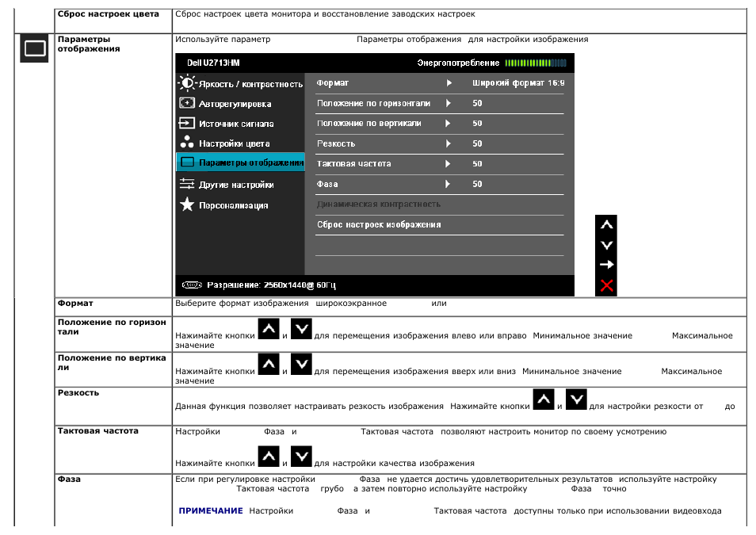Click value 50 for Положение по вертикали
Screen dimensions: 756x535
pyautogui.click(x=477, y=124)
